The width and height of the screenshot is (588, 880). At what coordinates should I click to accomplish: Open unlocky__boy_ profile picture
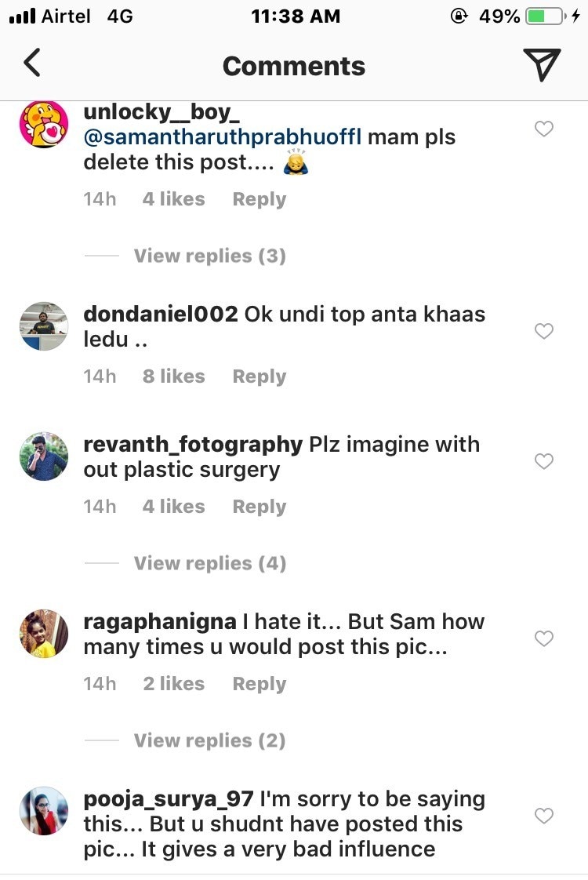44,124
